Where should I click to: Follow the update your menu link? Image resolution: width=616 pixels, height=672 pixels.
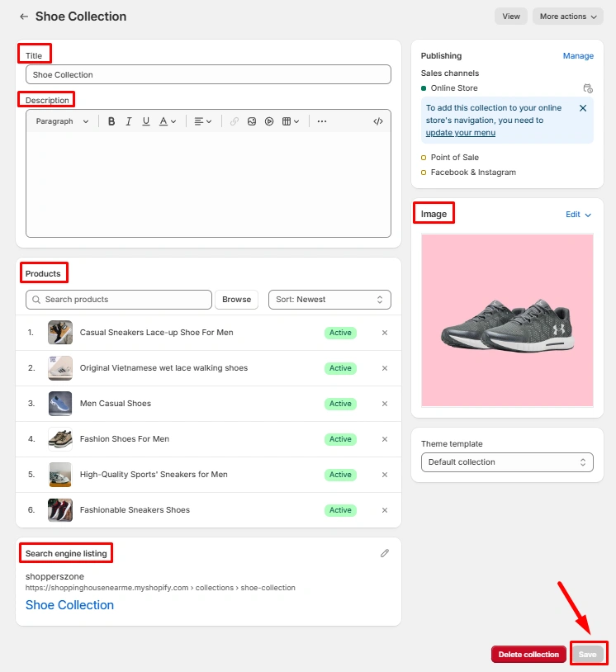pyautogui.click(x=460, y=133)
